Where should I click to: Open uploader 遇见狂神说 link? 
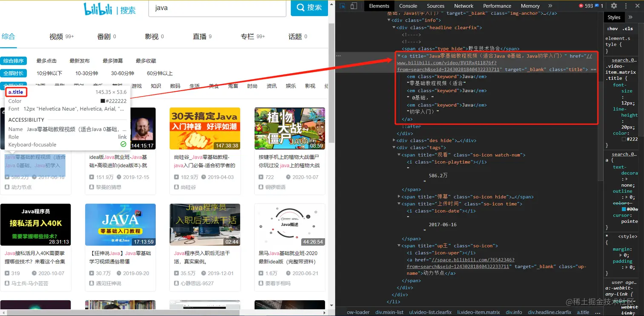click(109, 283)
